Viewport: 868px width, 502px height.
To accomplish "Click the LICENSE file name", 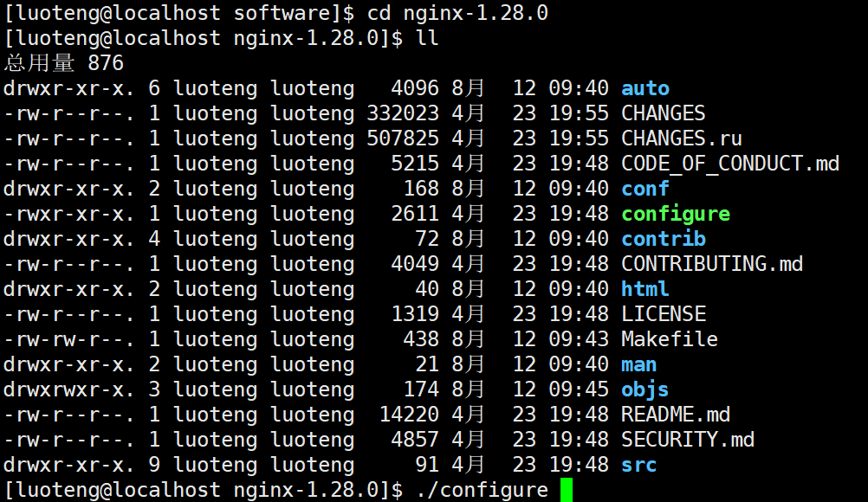I will 664,314.
